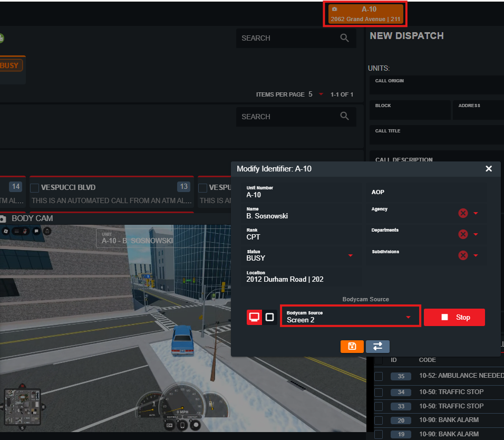Open the Status dropdown showing BUSY
504x440 pixels.
(351, 256)
